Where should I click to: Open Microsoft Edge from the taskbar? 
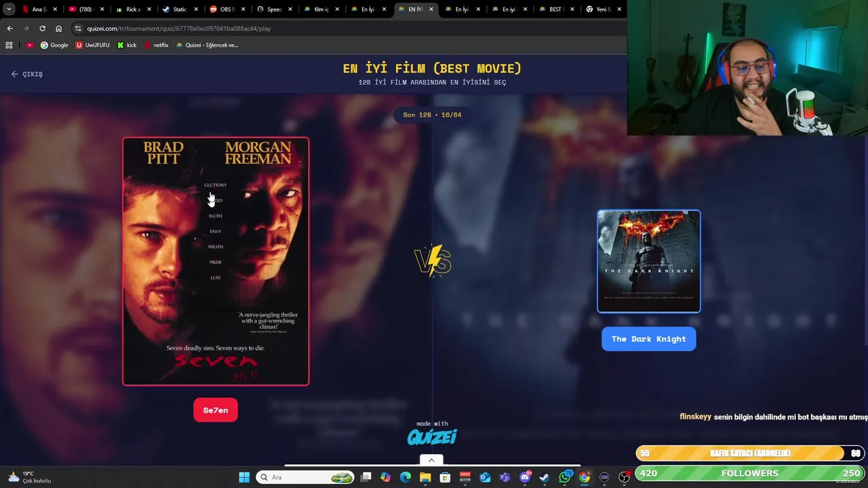coord(406,477)
